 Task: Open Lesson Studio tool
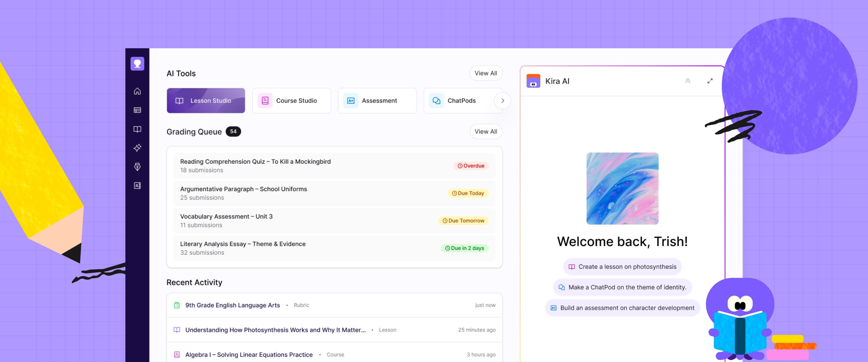click(x=206, y=100)
